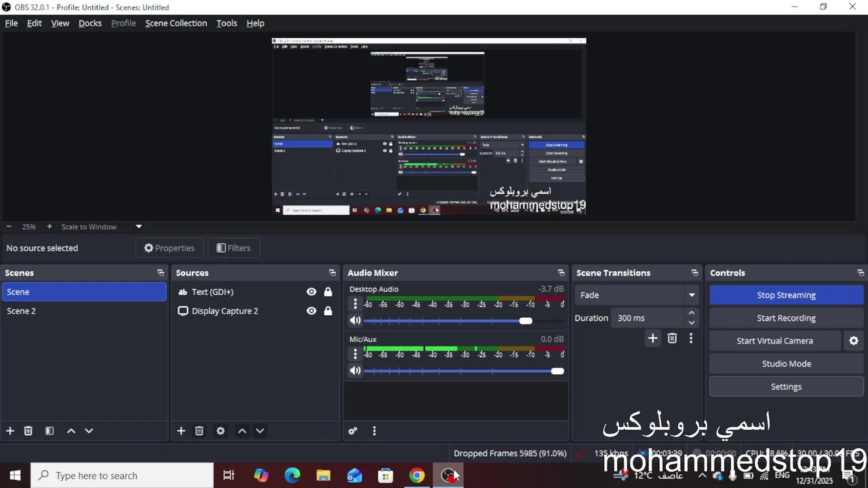The height and width of the screenshot is (488, 868).
Task: Toggle Studio Mode
Action: [787, 364]
